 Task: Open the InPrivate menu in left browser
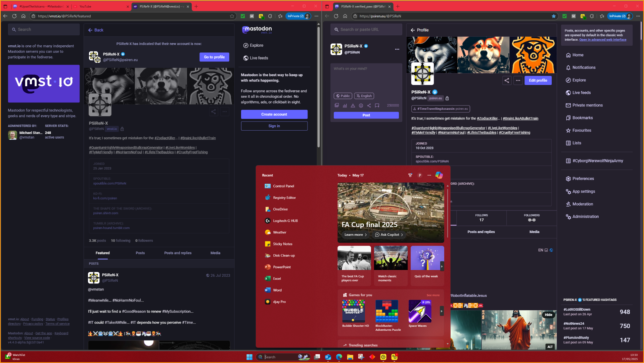tap(298, 16)
